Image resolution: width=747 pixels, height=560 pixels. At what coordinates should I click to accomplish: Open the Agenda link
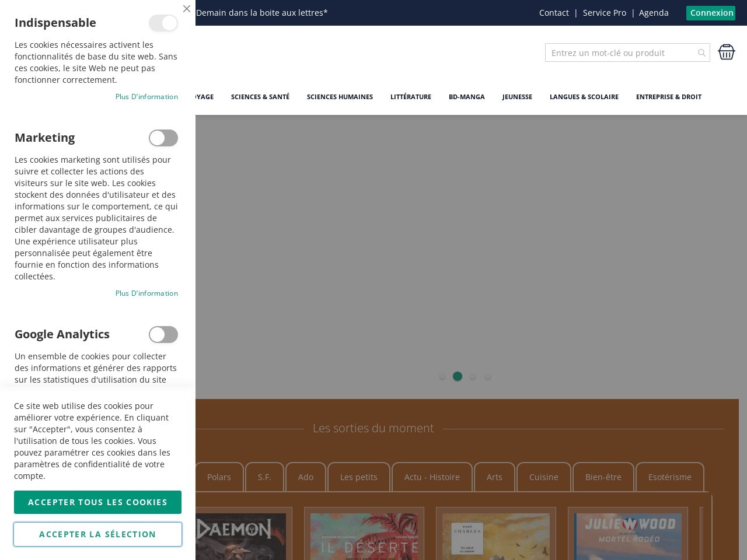[654, 13]
